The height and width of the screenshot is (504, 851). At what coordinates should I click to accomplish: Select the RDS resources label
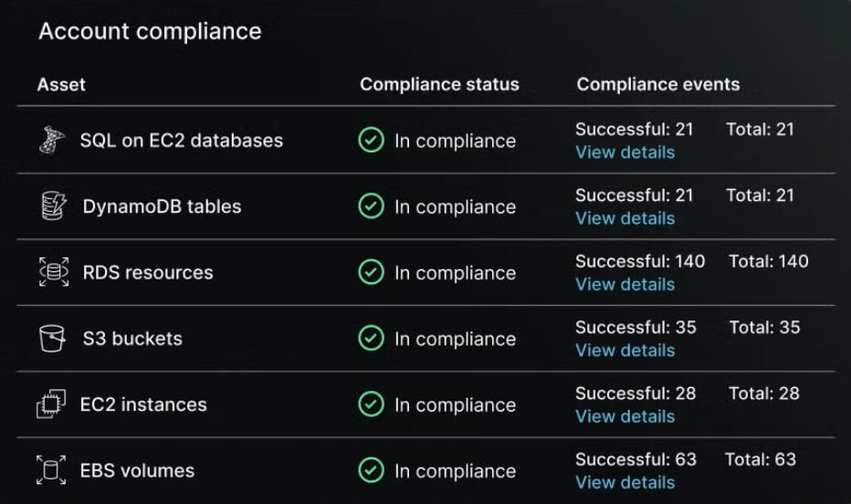148,272
